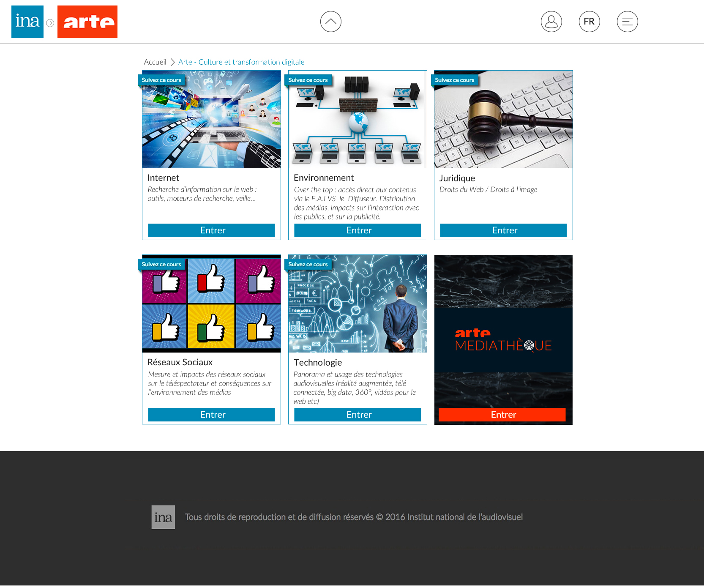Screen dimensions: 704x588
Task: Click Entrer button for Technologie course
Action: pyautogui.click(x=357, y=415)
